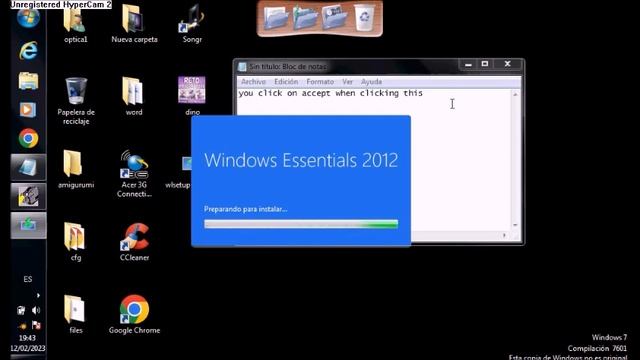Click the Action Center flag tray icon
The height and width of the screenshot is (360, 640).
pos(36,325)
